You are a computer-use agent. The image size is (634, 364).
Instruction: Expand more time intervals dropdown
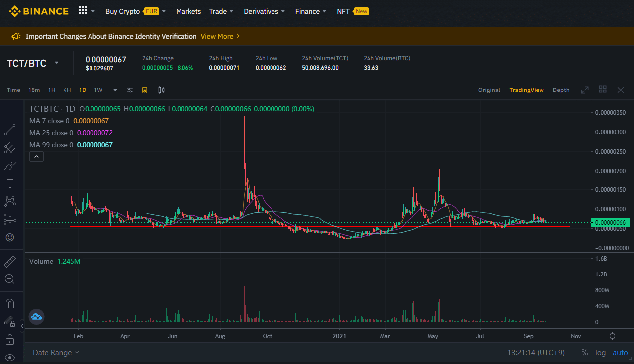115,90
